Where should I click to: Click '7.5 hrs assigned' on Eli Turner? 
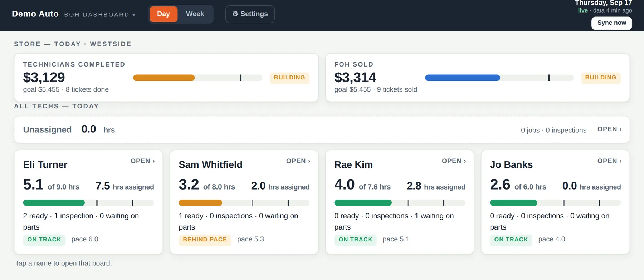[x=125, y=186]
